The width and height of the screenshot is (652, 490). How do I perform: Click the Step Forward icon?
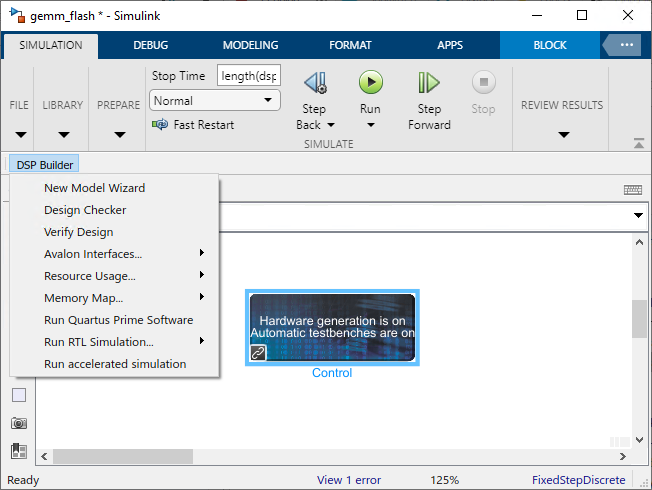(429, 83)
